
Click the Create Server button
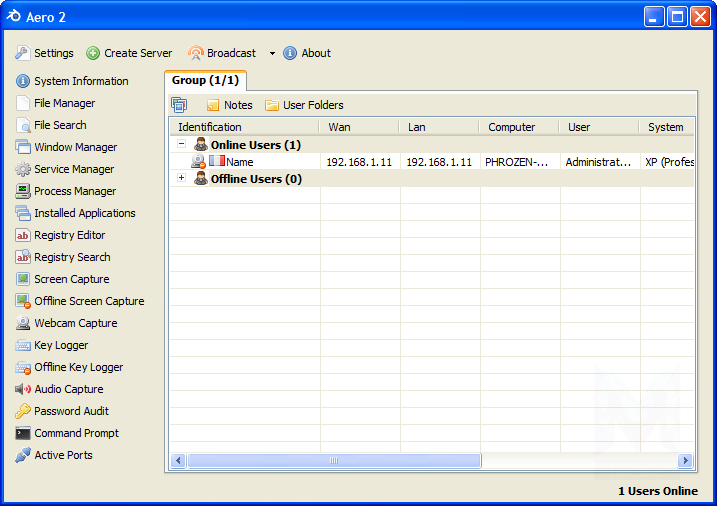click(x=129, y=53)
